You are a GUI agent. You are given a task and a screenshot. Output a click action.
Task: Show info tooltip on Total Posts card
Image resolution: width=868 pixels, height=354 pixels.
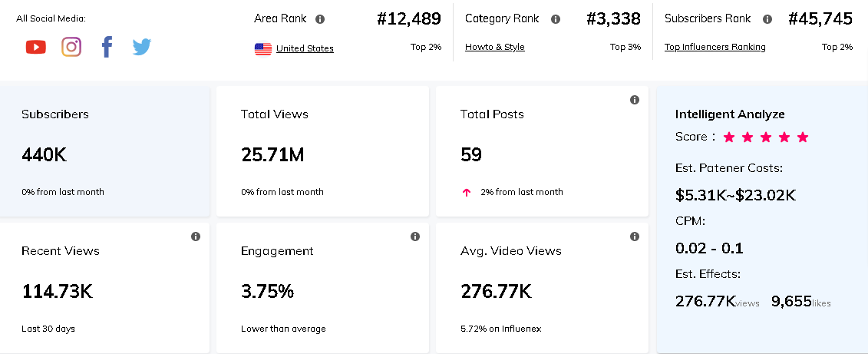point(635,100)
